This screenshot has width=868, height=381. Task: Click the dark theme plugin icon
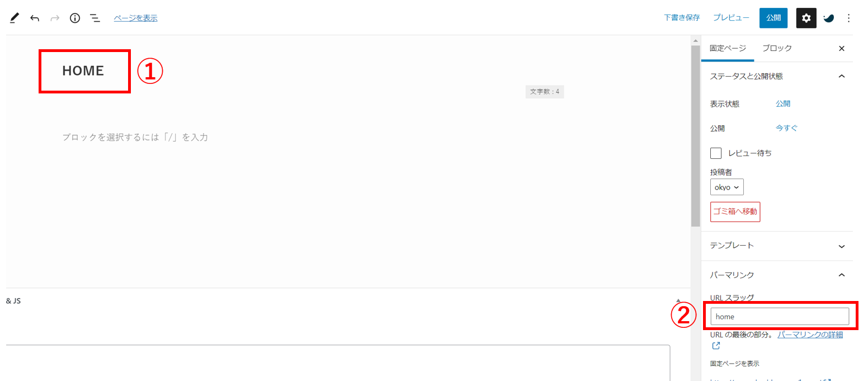pos(829,18)
